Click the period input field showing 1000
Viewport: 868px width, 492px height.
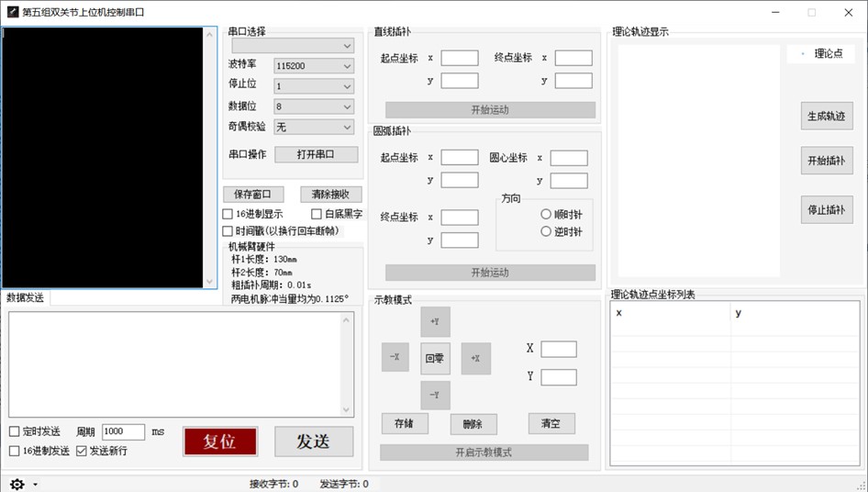123,431
